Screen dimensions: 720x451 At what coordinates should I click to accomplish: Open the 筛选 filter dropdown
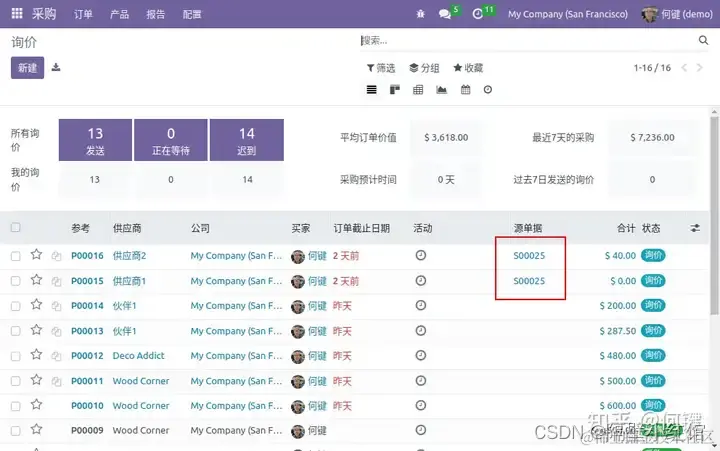[x=381, y=68]
